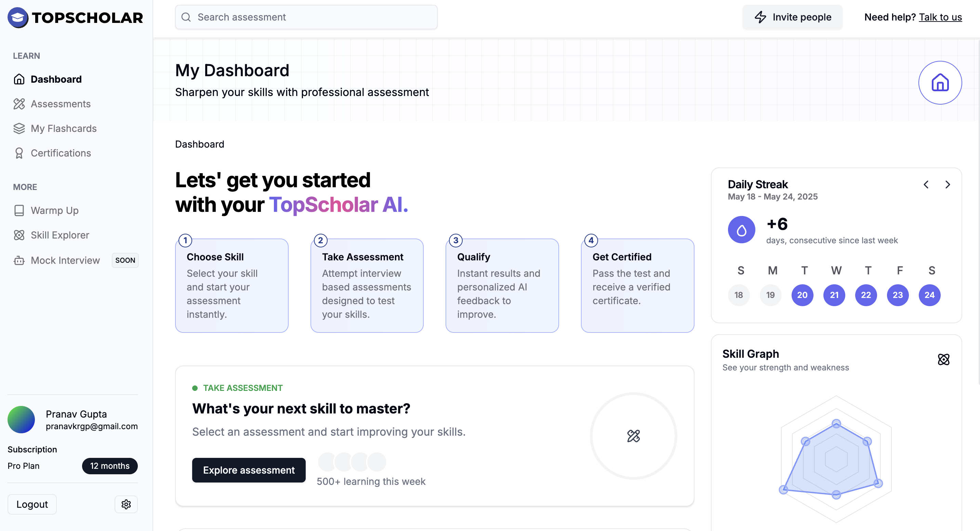Focus the Search assessment input field
This screenshot has width=980, height=531.
306,17
